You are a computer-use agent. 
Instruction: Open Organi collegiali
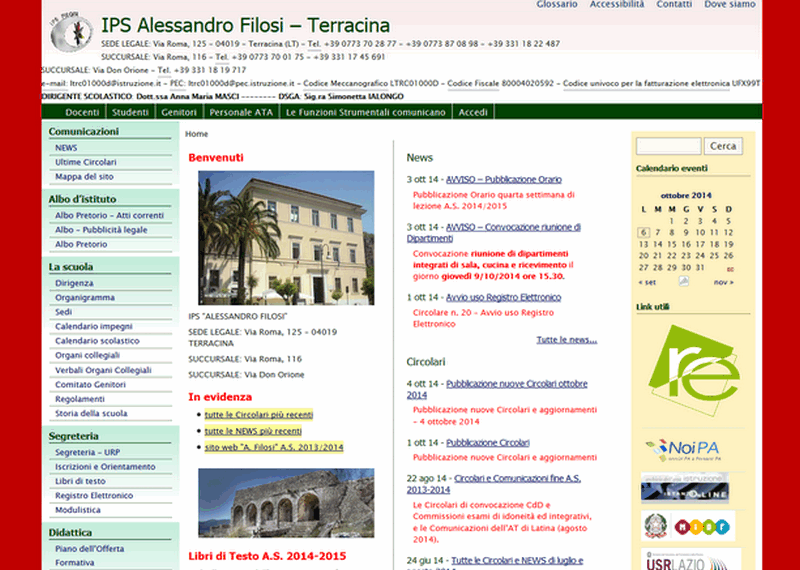click(x=87, y=355)
